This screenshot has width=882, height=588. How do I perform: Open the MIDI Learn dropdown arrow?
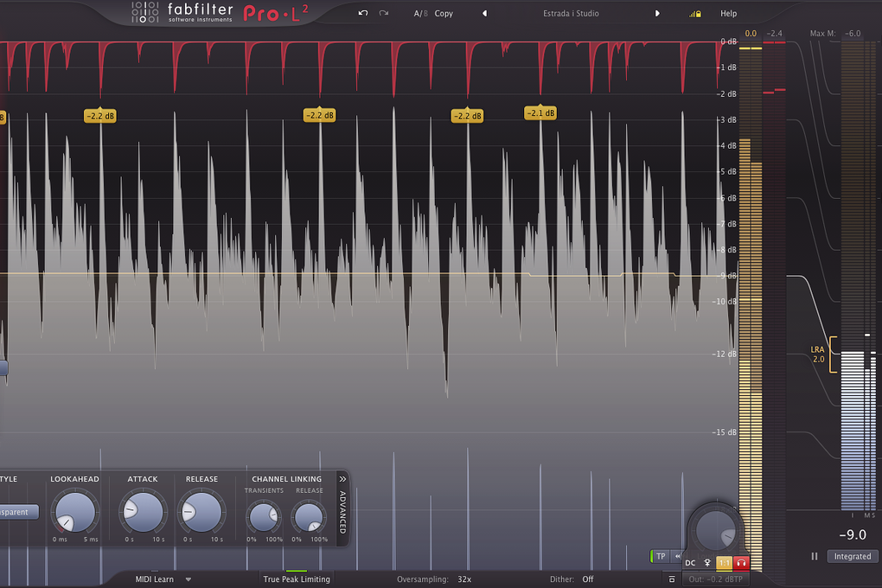(189, 579)
